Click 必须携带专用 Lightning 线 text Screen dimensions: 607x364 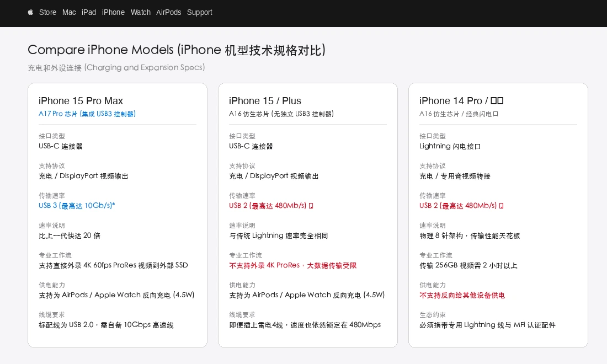[487, 325]
